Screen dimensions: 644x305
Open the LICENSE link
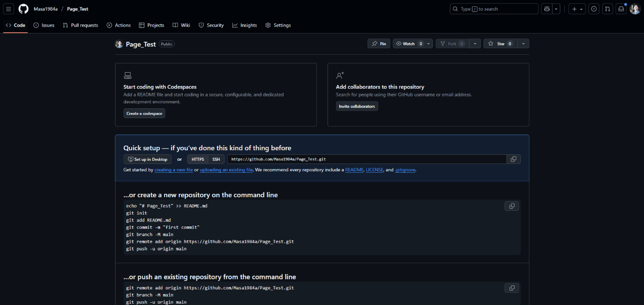[x=374, y=170]
